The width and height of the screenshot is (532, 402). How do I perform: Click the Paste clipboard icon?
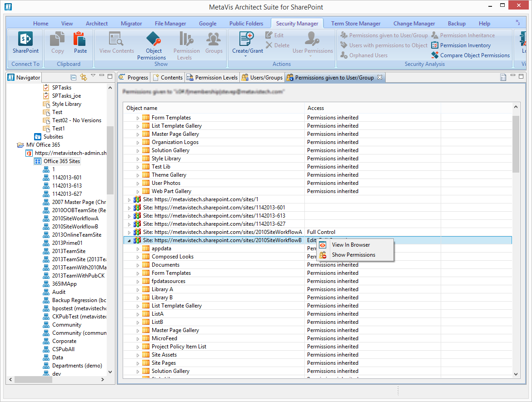(80, 40)
